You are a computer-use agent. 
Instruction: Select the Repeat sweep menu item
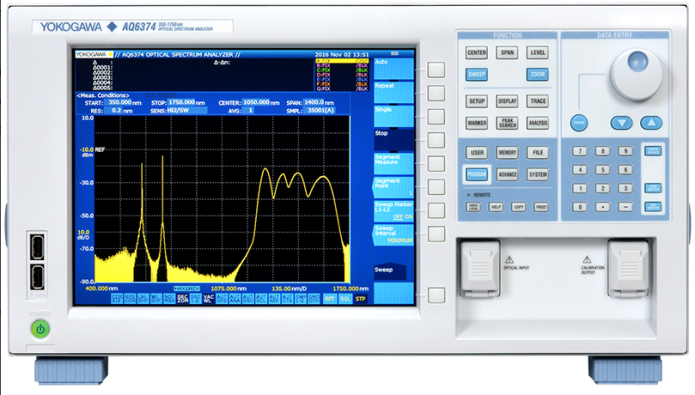point(394,92)
